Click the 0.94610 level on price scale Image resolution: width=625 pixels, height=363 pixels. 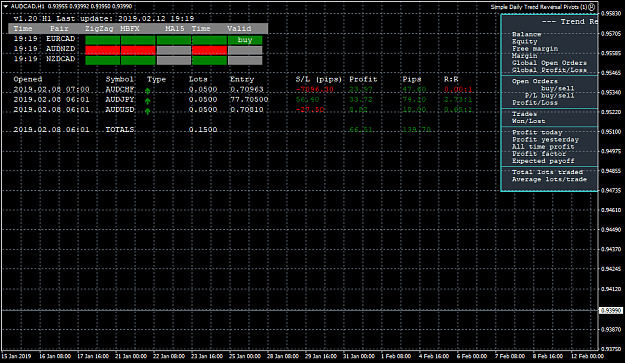(x=611, y=210)
